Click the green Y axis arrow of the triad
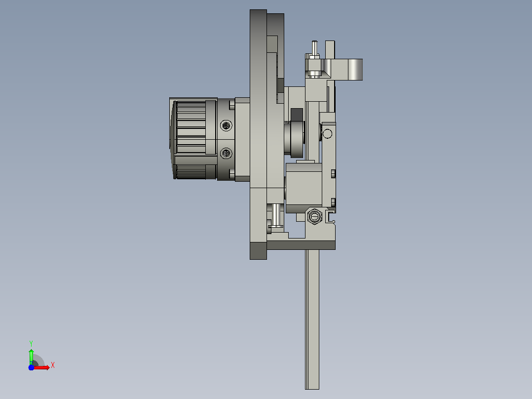Image resolution: width=532 pixels, height=399 pixels. (31, 357)
